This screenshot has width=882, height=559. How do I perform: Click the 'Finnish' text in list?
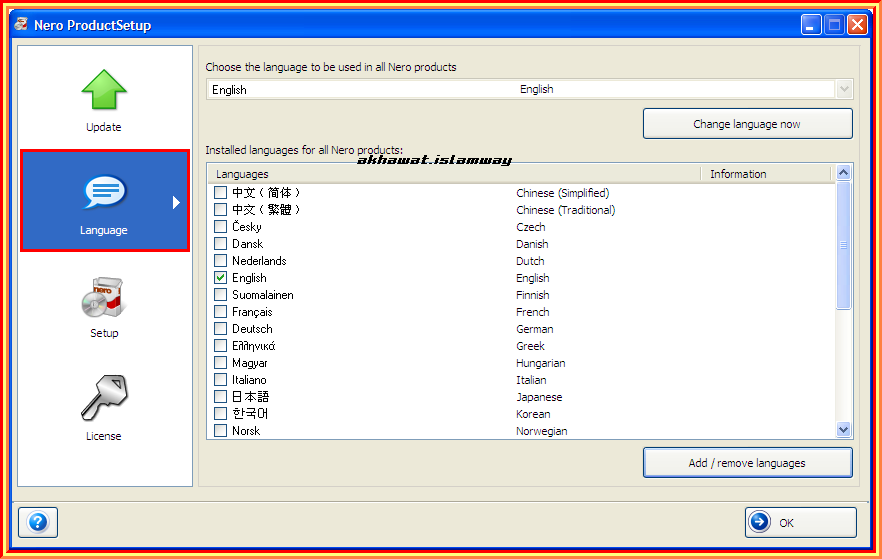point(533,295)
